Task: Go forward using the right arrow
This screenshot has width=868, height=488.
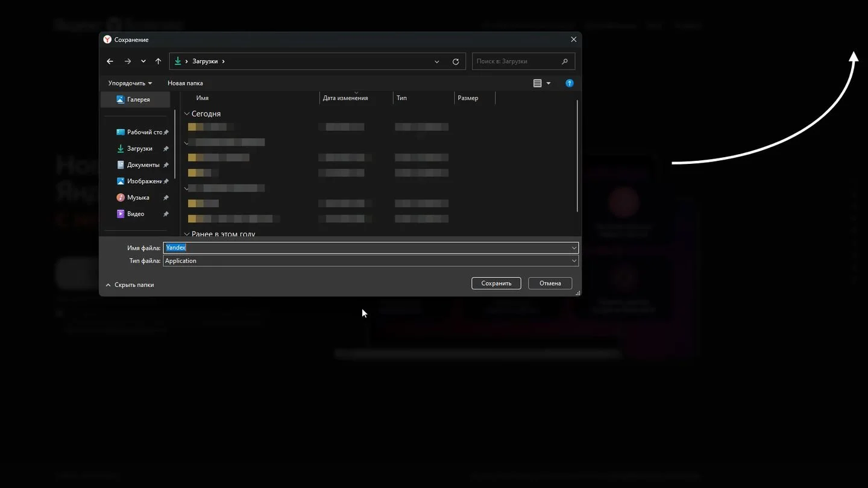Action: click(127, 61)
